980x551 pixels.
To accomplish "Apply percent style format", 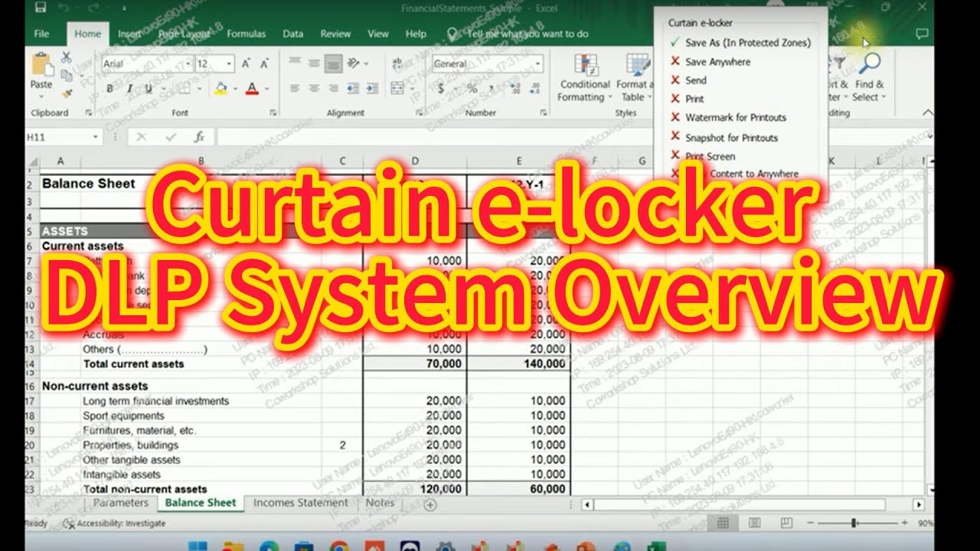I will coord(472,89).
